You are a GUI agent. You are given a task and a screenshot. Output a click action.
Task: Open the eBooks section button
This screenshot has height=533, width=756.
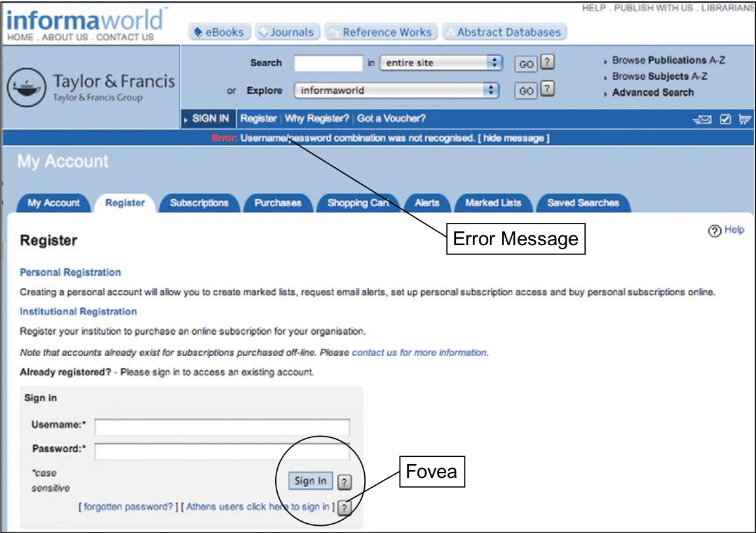click(x=219, y=32)
